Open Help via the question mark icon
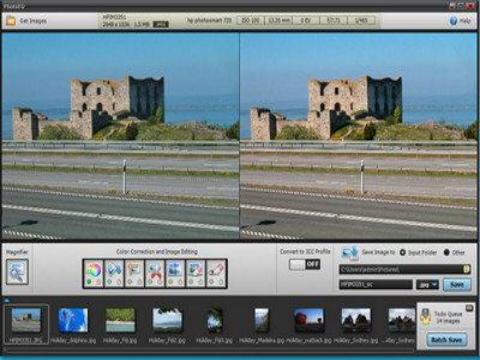The image size is (480, 360). [x=453, y=21]
